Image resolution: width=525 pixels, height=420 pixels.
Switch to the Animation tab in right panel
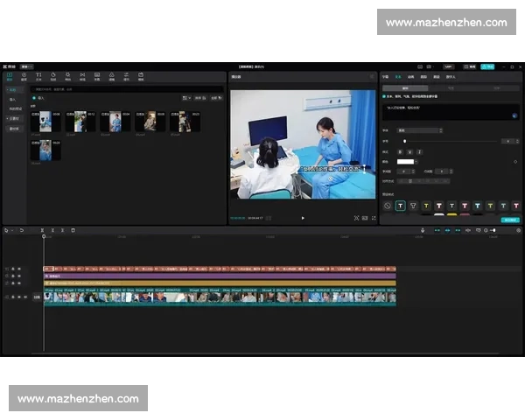(x=411, y=77)
